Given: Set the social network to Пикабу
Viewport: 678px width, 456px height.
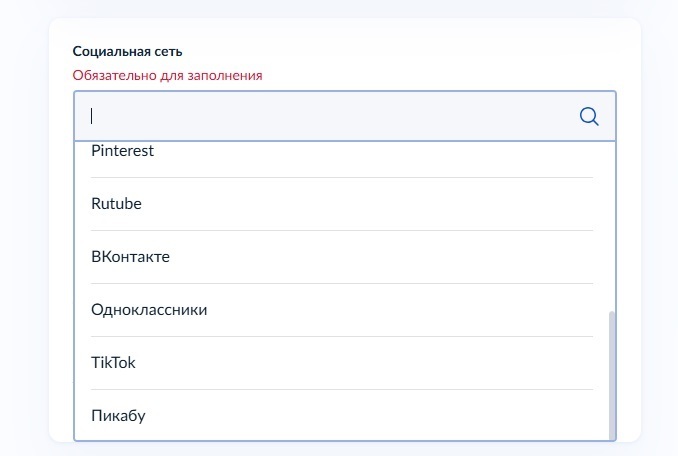Looking at the screenshot, I should tap(118, 416).
